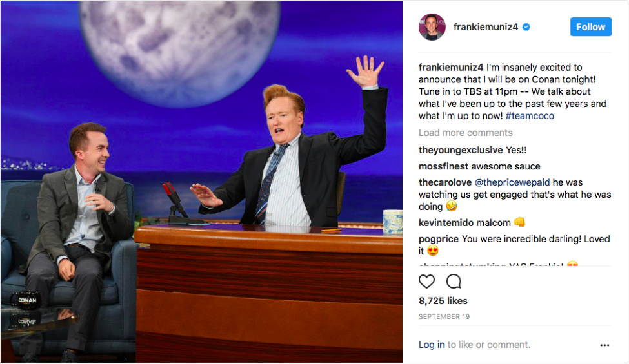The height and width of the screenshot is (364, 629).
Task: Open the #teamcoco hashtag
Action: 530,116
